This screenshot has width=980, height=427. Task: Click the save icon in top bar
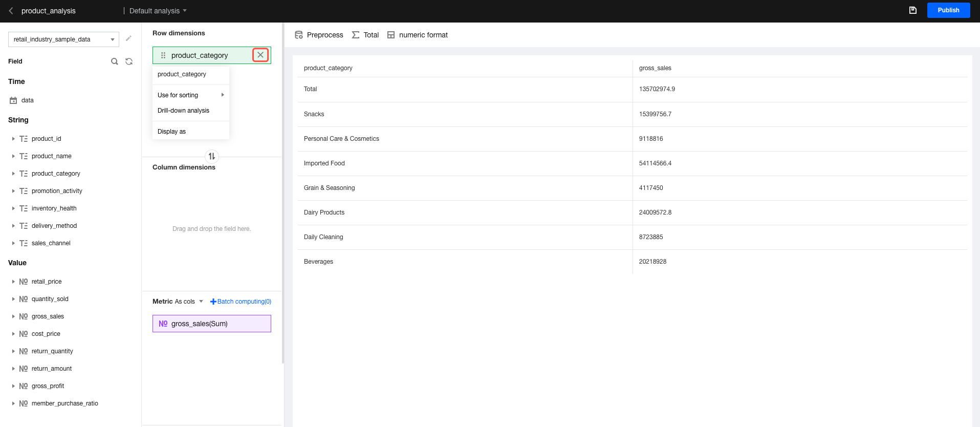coord(912,10)
